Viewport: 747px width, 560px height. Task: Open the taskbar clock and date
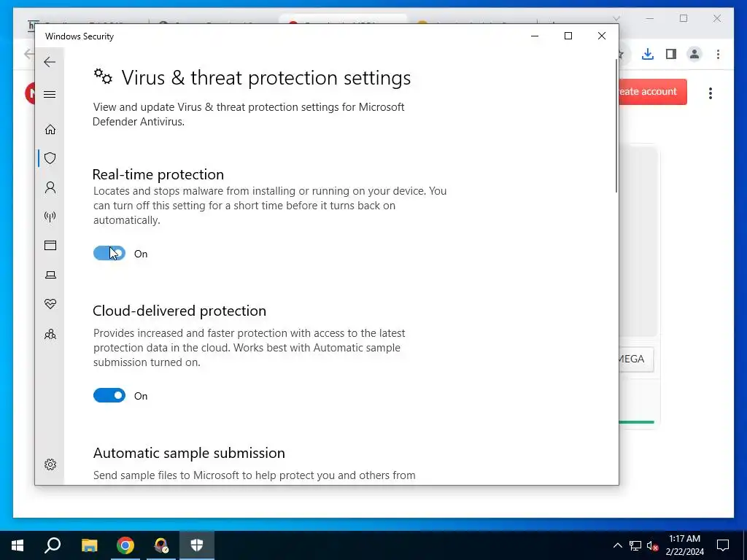click(684, 545)
